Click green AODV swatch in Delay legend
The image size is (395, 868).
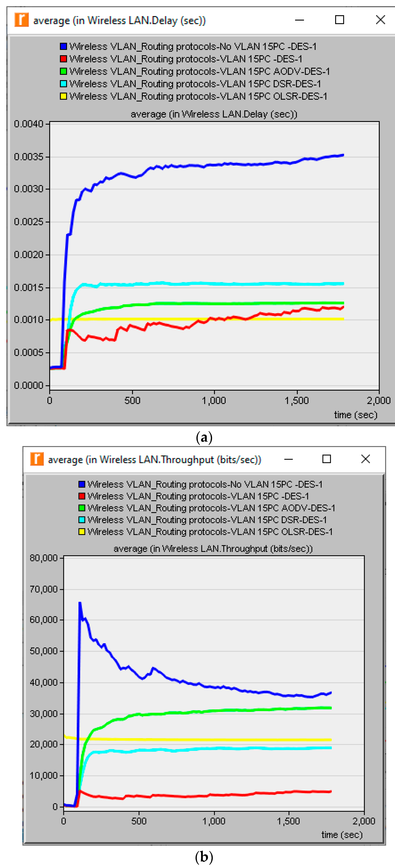(x=63, y=71)
